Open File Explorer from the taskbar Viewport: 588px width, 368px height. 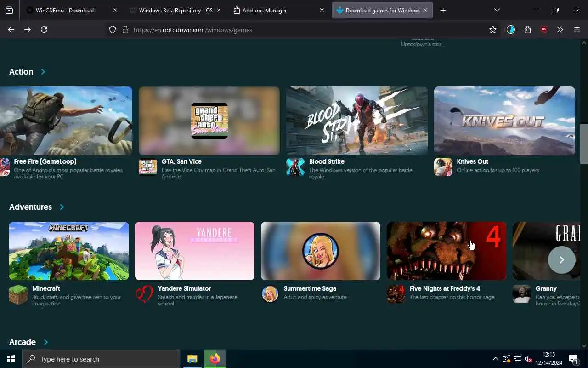[192, 359]
